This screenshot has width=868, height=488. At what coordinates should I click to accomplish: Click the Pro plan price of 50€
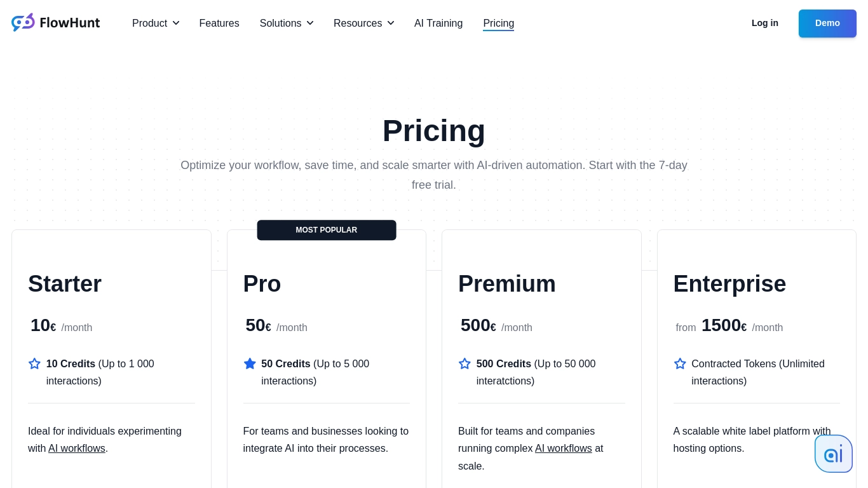point(257,325)
